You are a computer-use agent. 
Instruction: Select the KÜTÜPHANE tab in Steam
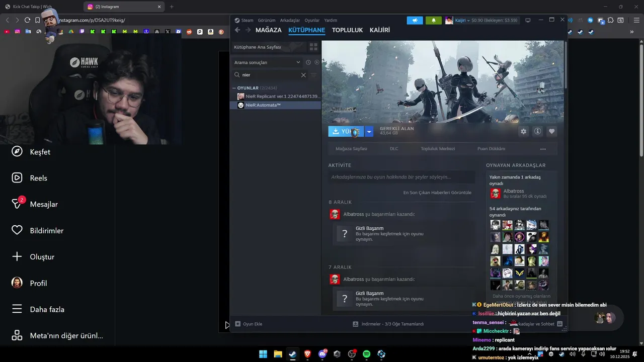307,30
